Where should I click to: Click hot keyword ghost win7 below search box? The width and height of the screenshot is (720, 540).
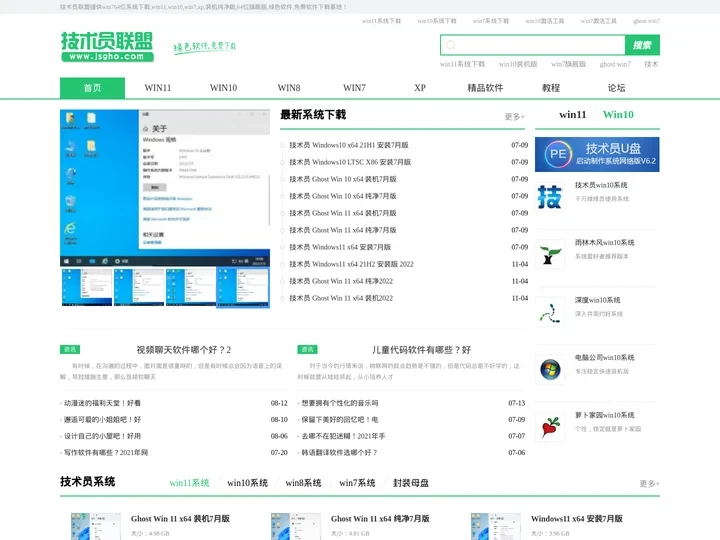(x=615, y=64)
